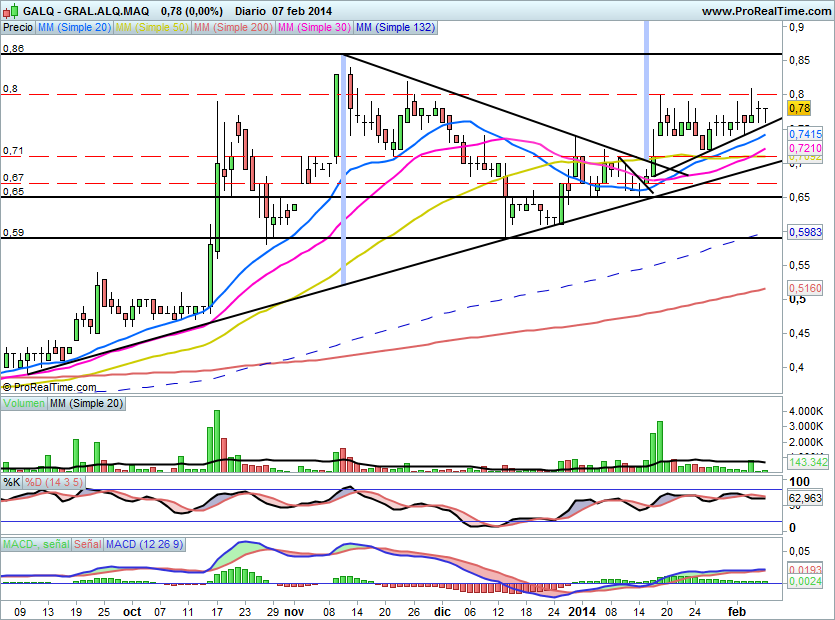Screen dimensions: 835x620
Task: Click the 0,8 dashed level label
Action: coord(10,88)
